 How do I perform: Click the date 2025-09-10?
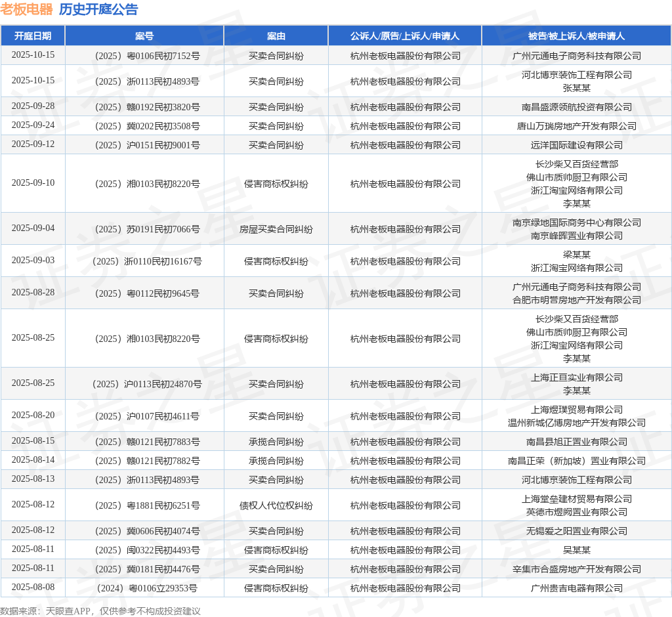tap(33, 182)
